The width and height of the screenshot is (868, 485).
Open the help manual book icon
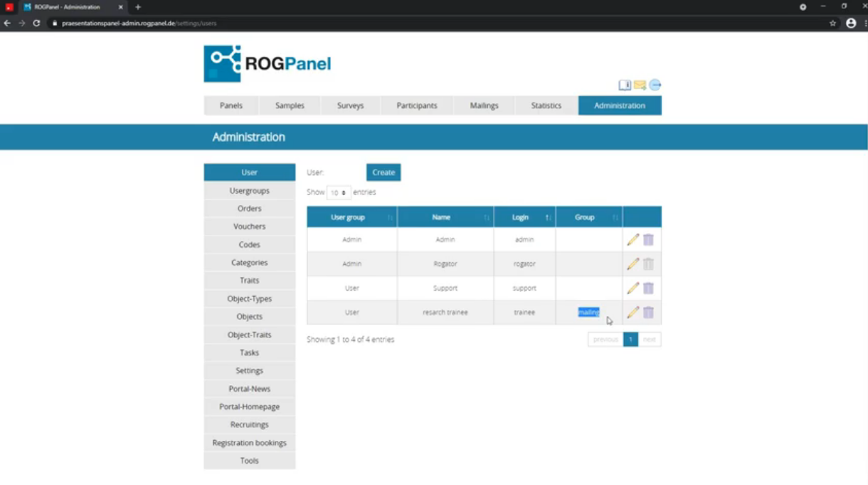click(625, 85)
